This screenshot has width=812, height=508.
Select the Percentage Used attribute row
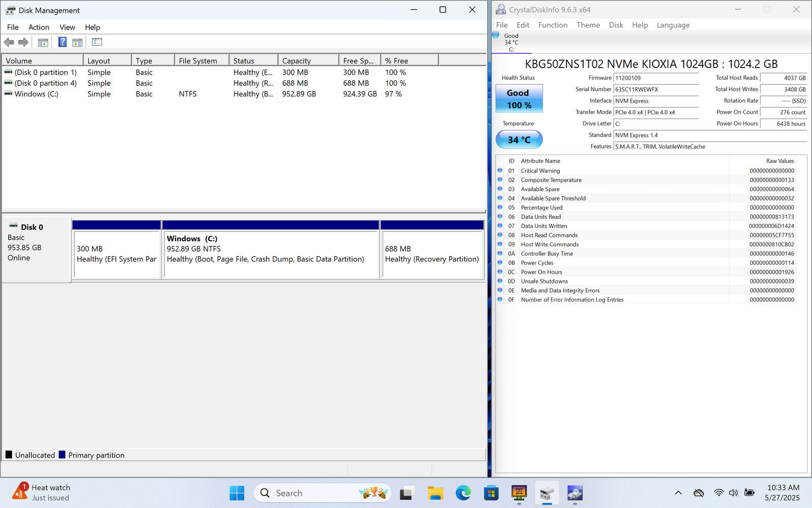click(x=646, y=207)
